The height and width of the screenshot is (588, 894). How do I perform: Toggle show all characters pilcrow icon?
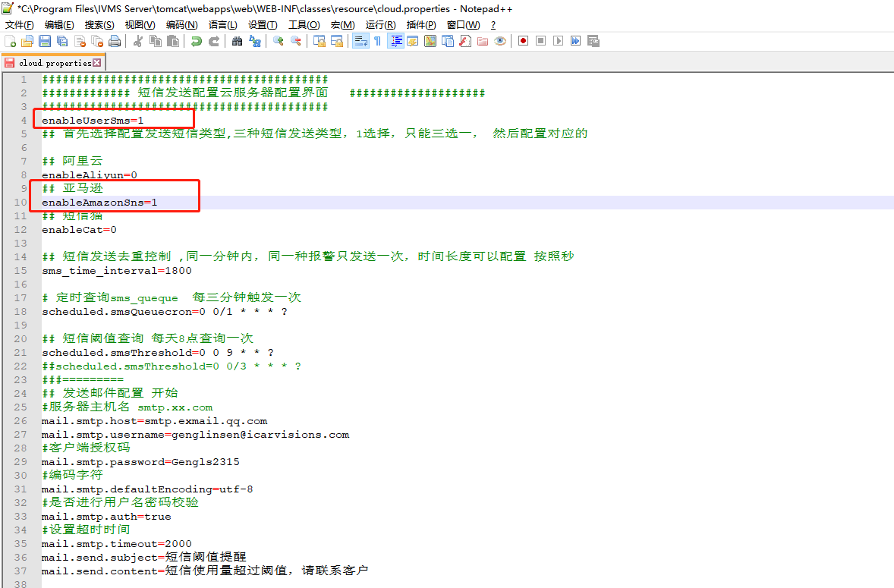[x=377, y=41]
